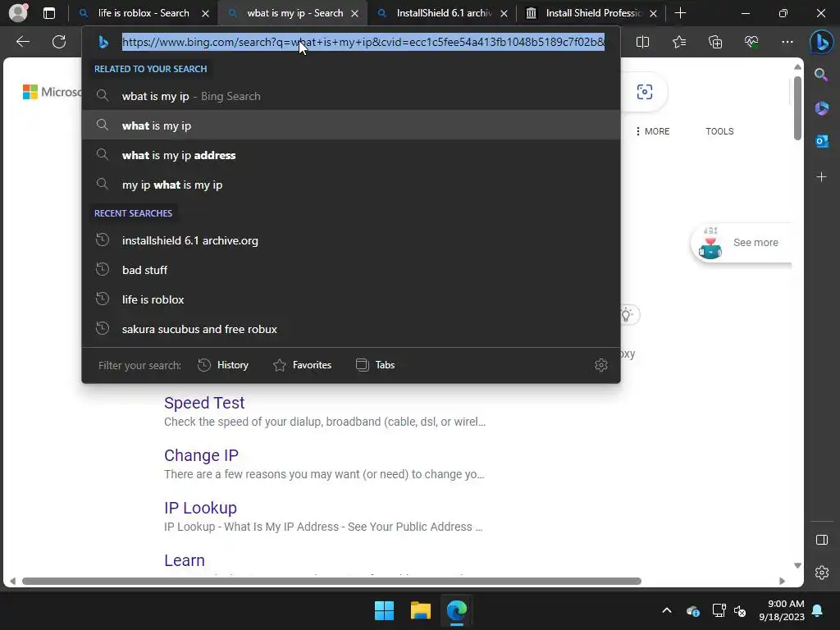Open Browser essentials heart icon

coord(751,42)
